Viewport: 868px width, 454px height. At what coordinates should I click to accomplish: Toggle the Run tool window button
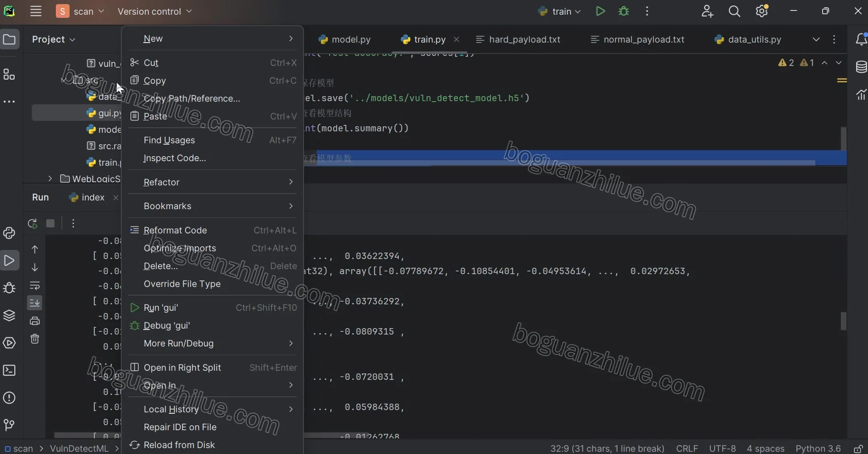pos(9,260)
